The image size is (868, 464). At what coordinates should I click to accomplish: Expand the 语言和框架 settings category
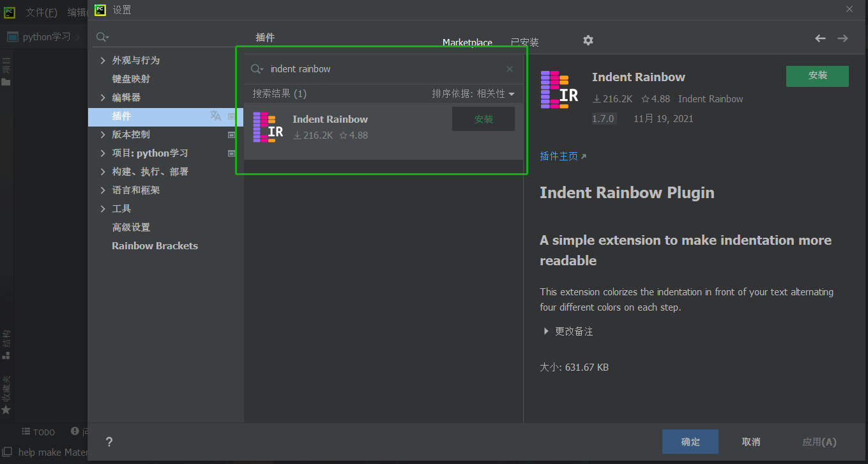103,190
